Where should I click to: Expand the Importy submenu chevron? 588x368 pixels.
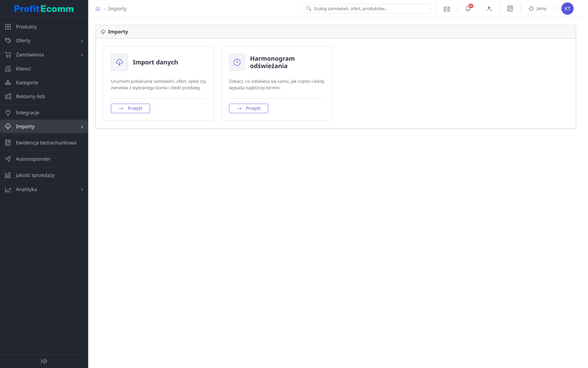82,127
